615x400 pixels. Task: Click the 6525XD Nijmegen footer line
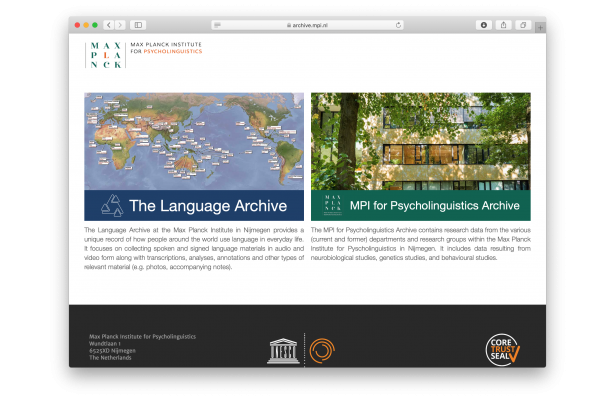pyautogui.click(x=113, y=351)
